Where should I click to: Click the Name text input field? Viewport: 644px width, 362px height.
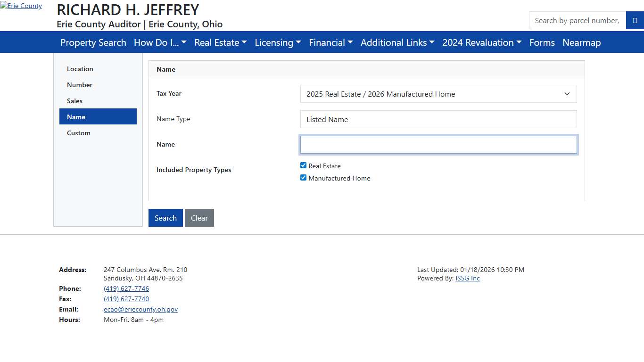438,145
